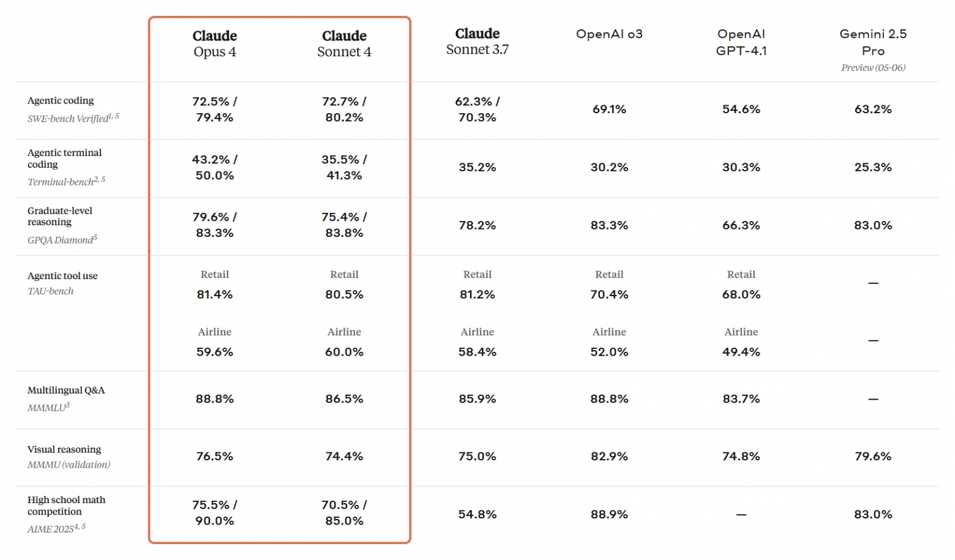Viewport: 955px width, 560px height.
Task: Click the Claude Sonnet 3.7 column heading
Action: [477, 42]
